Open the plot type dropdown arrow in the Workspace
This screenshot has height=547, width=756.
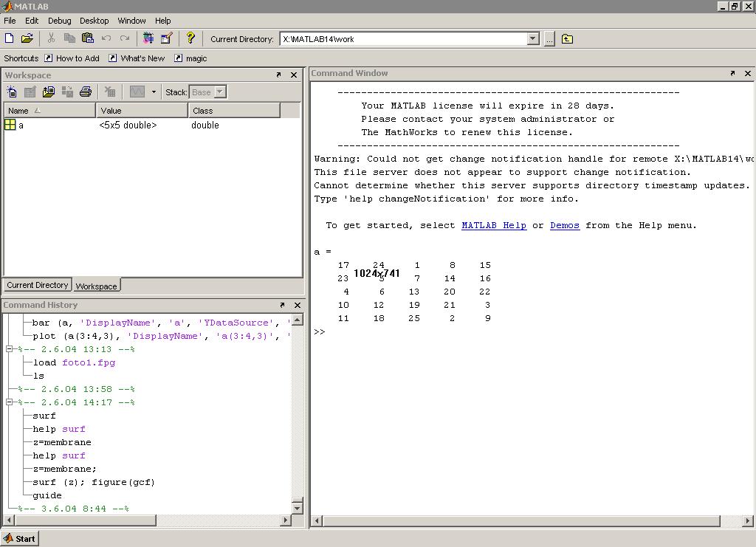[154, 92]
